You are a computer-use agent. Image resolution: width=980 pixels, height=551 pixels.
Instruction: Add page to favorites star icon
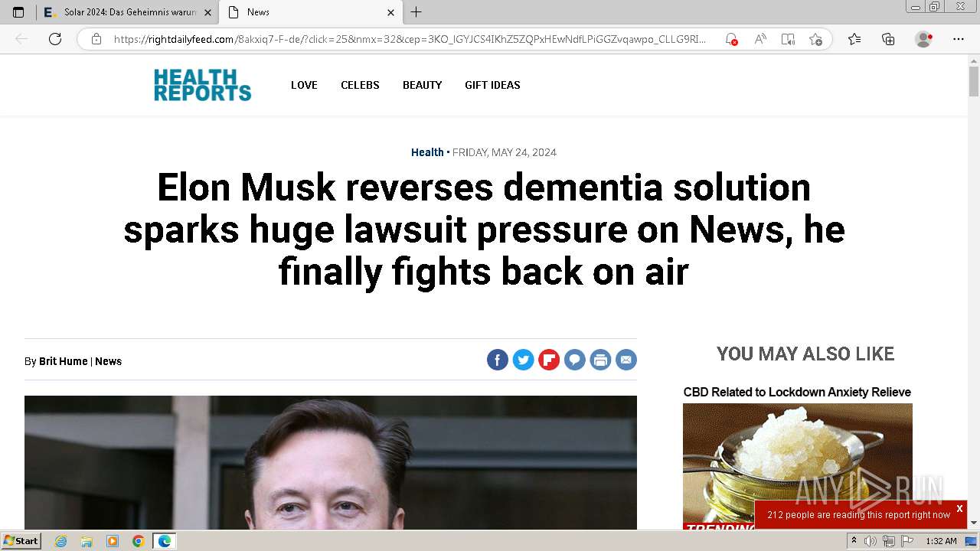pyautogui.click(x=815, y=39)
